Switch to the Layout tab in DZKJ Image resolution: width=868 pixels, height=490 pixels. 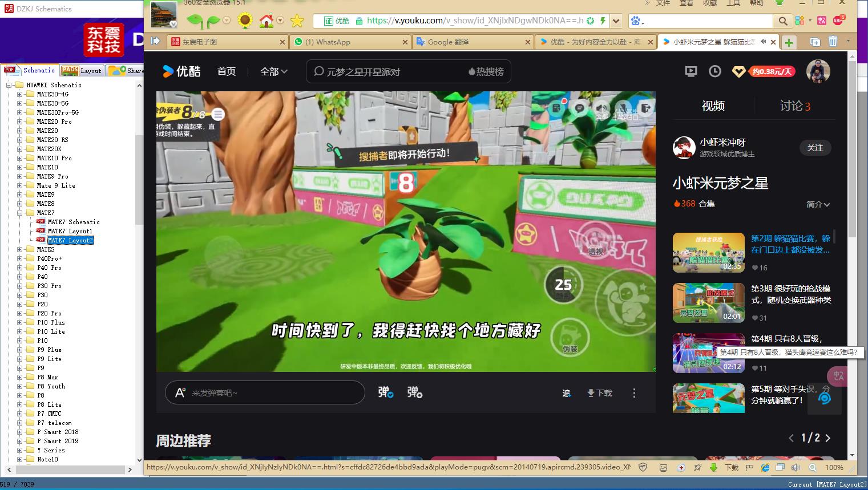(x=82, y=70)
